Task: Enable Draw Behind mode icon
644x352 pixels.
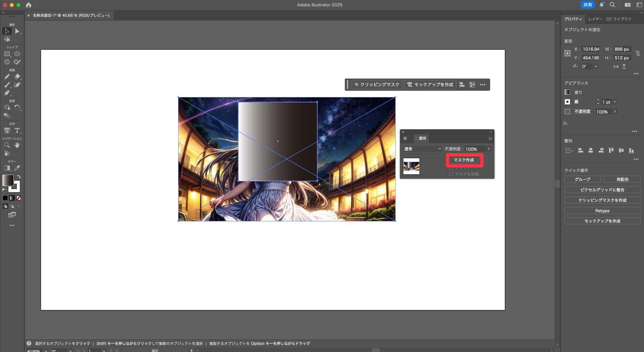Action: coord(12,206)
